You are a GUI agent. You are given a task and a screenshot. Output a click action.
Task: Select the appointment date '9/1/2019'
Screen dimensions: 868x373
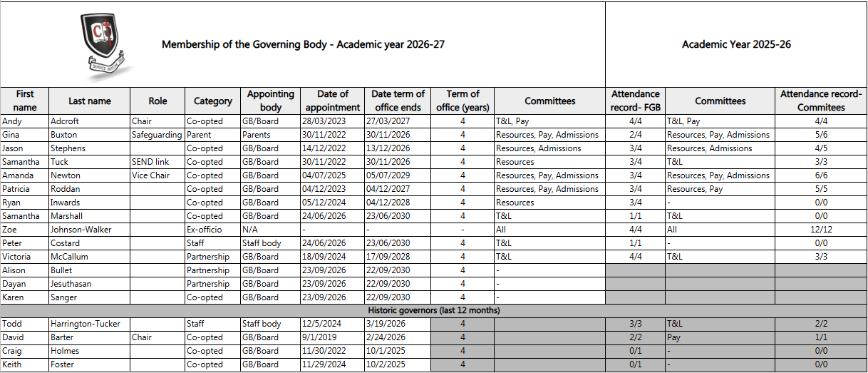[332, 337]
